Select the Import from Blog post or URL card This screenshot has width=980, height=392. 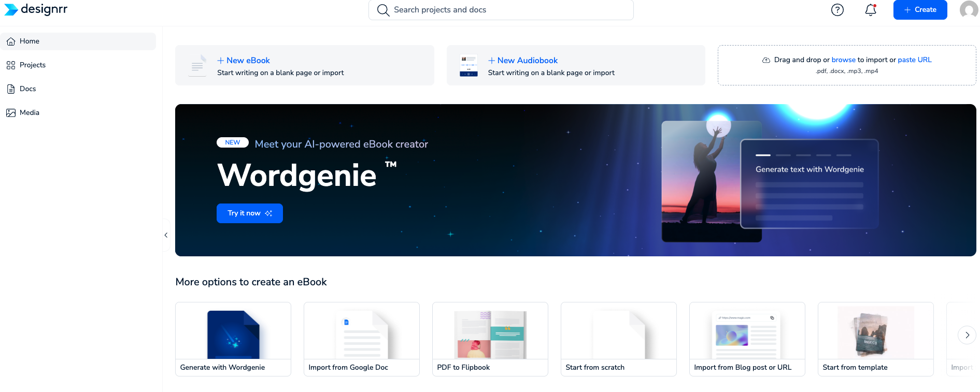747,339
